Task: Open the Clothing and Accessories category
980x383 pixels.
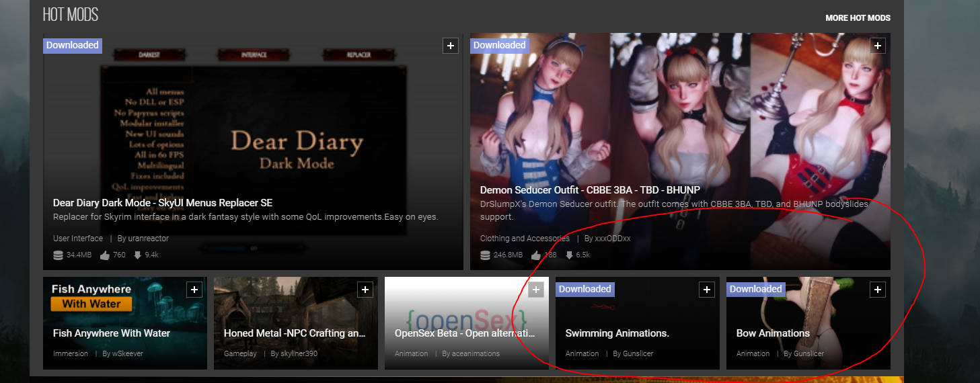Action: 525,239
